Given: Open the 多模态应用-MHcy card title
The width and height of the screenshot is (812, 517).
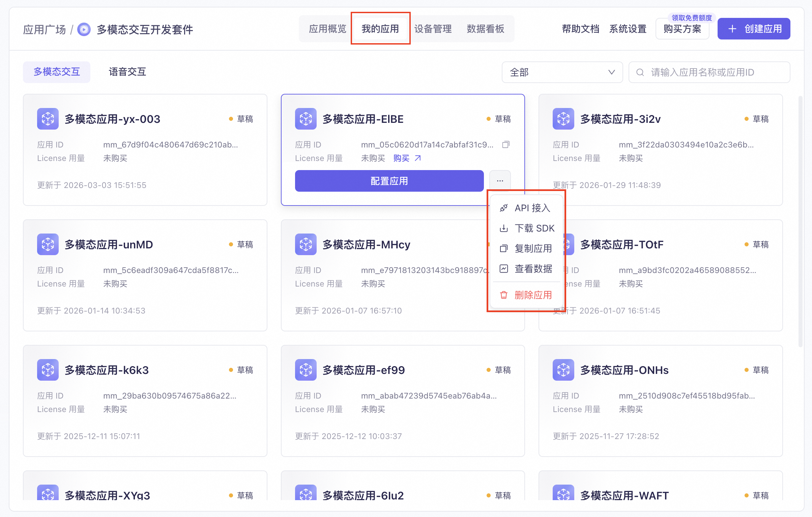Looking at the screenshot, I should (x=367, y=245).
